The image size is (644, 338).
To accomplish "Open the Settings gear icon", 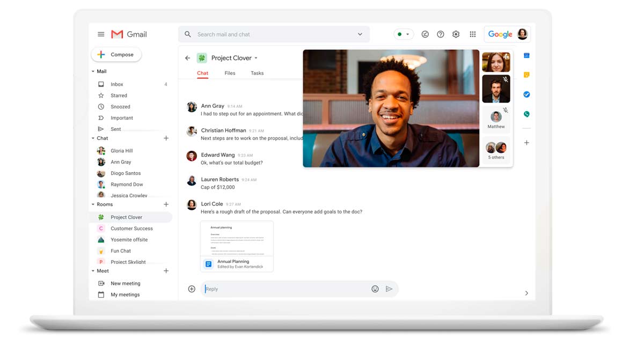I will pyautogui.click(x=456, y=34).
